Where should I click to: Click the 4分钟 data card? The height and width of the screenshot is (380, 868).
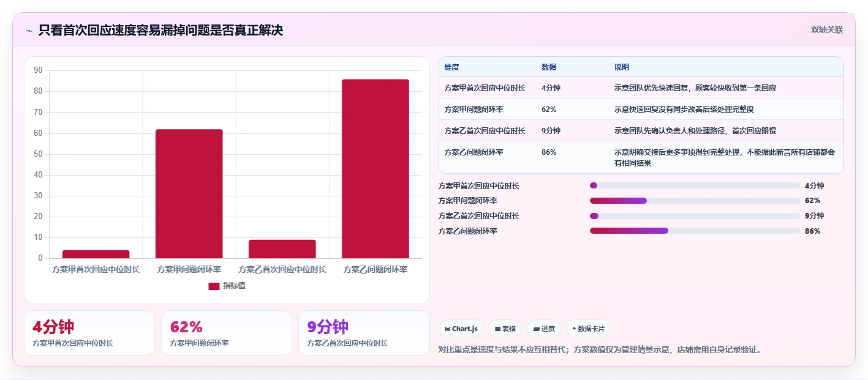[x=89, y=333]
